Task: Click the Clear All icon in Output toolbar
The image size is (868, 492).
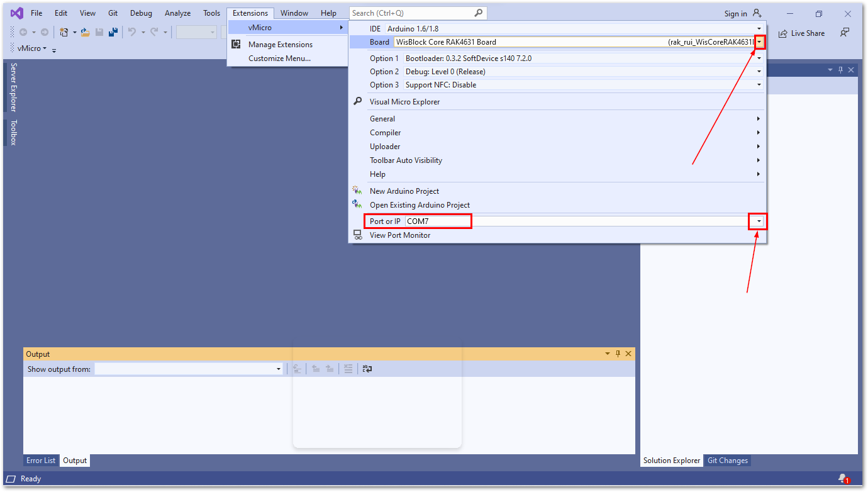Action: pyautogui.click(x=348, y=369)
